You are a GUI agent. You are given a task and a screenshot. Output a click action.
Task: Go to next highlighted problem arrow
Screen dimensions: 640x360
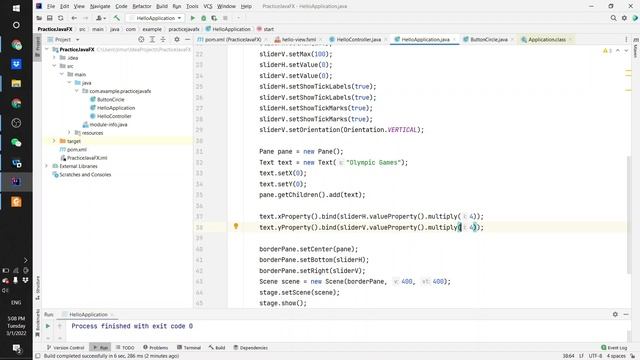[x=626, y=51]
